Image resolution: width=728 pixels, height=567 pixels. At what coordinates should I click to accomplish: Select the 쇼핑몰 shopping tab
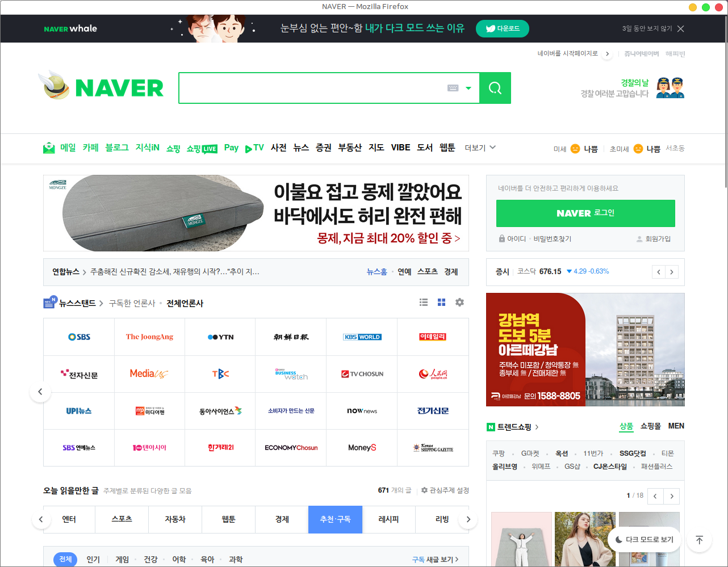651,426
